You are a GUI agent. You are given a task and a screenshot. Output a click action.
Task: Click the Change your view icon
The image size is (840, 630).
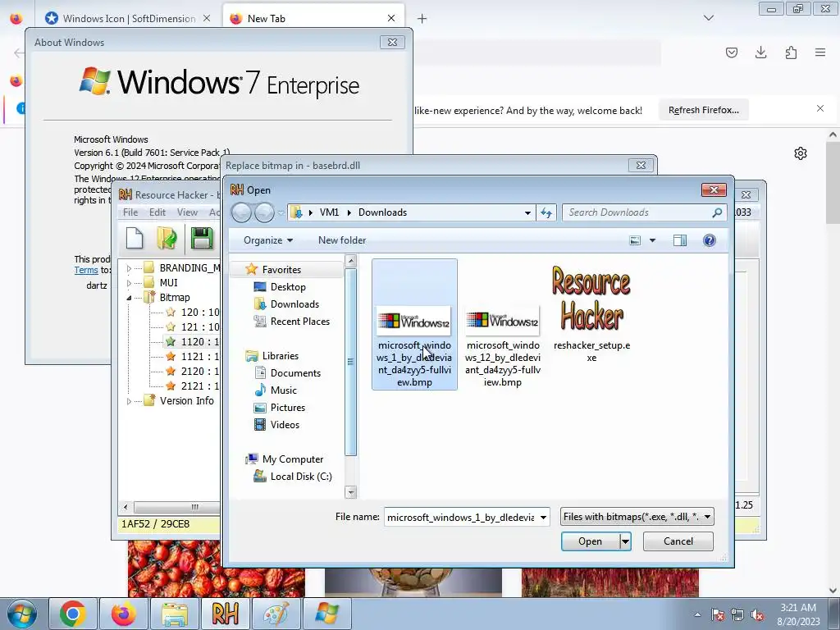coord(635,240)
